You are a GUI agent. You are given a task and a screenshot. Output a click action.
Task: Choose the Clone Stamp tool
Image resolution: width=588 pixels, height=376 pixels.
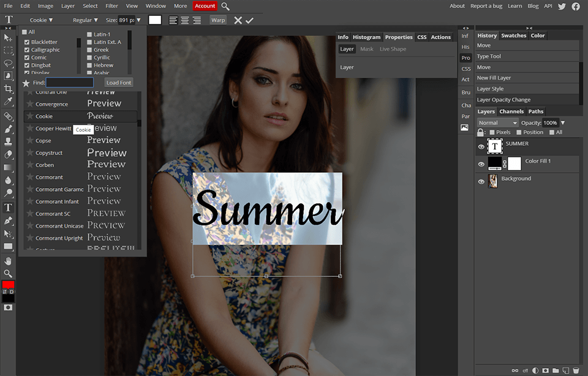click(9, 140)
